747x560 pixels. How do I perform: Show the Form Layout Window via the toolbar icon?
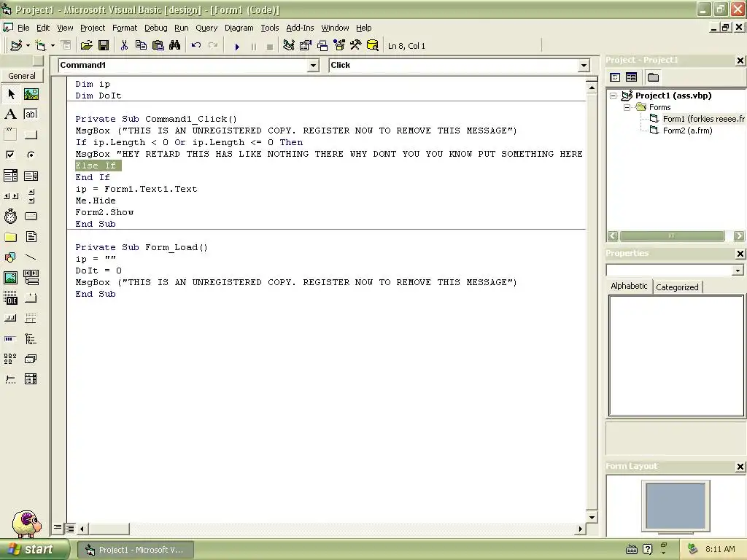point(322,46)
